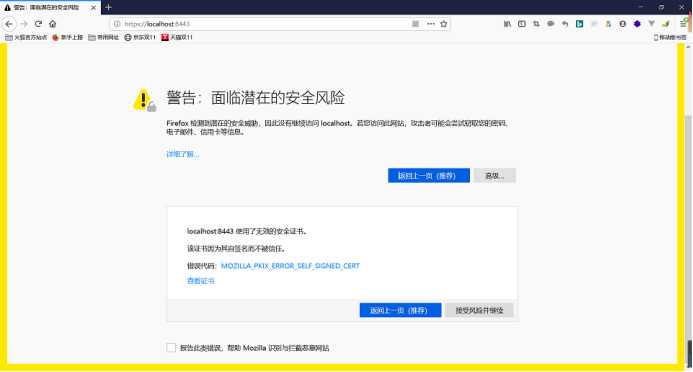Open the Bing extension icon
This screenshot has height=372, width=693.
coord(579,24)
